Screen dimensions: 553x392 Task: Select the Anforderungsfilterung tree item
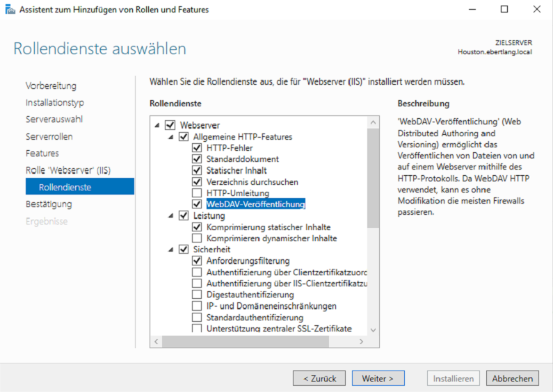pyautogui.click(x=248, y=261)
